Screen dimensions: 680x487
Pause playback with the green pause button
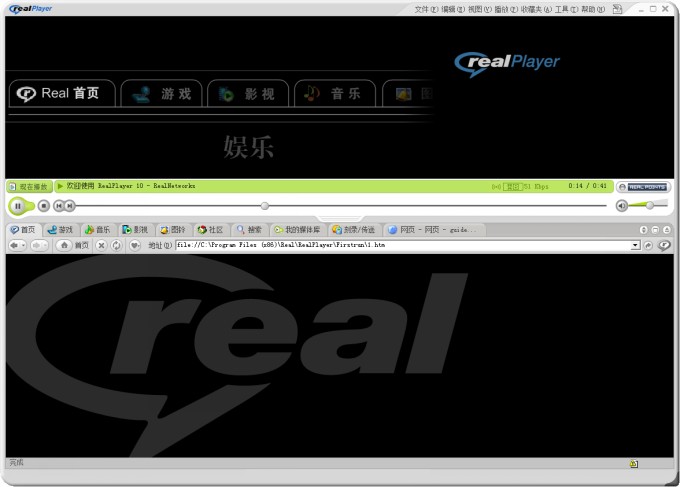(18, 206)
